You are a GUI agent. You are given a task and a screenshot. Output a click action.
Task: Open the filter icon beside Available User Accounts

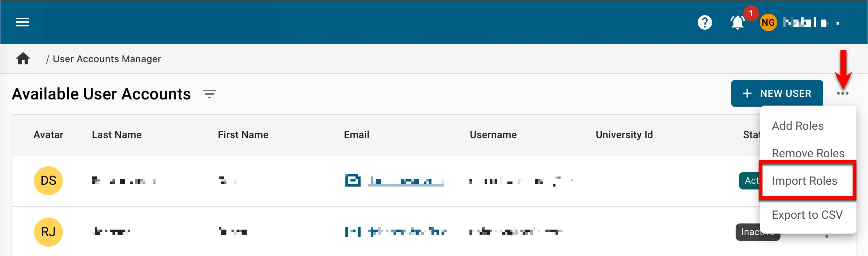pyautogui.click(x=209, y=94)
